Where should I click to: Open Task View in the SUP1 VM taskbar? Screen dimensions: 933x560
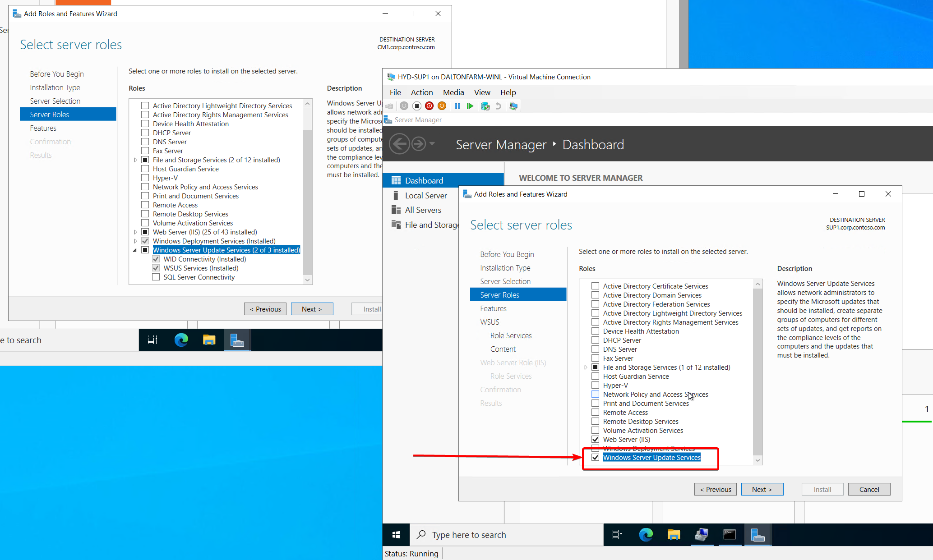(x=617, y=535)
